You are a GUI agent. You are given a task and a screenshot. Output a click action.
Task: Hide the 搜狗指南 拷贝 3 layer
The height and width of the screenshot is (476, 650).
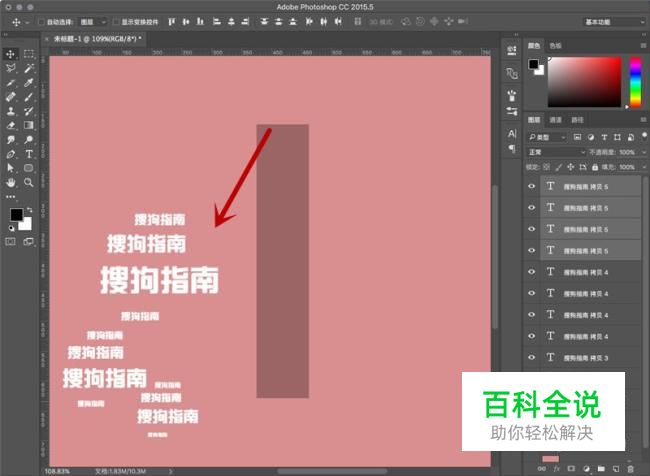[x=531, y=357]
